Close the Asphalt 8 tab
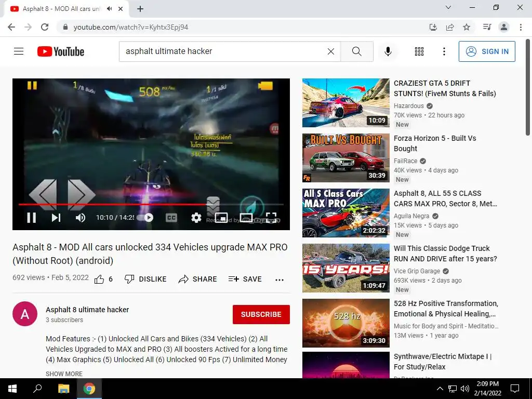Image resolution: width=532 pixels, height=399 pixels. [121, 9]
